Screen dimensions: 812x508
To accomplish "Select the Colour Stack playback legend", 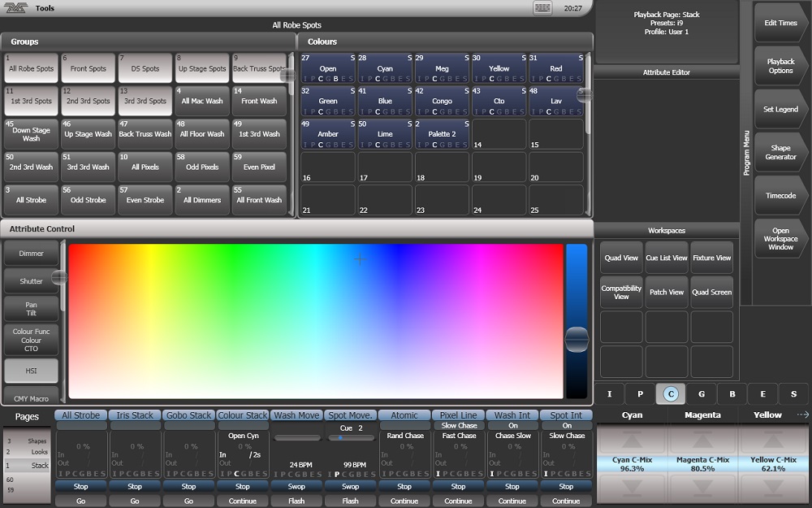I will click(x=242, y=415).
